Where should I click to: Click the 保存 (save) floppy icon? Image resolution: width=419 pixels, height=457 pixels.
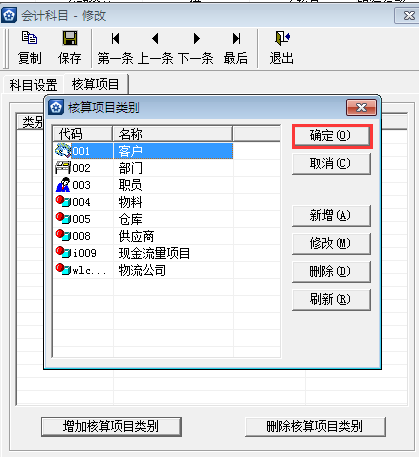tap(70, 38)
